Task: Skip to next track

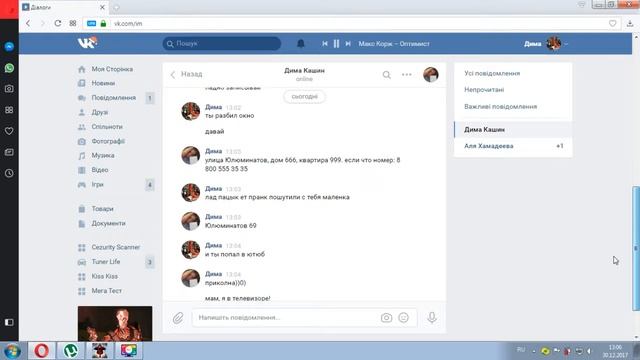Action: click(348, 44)
